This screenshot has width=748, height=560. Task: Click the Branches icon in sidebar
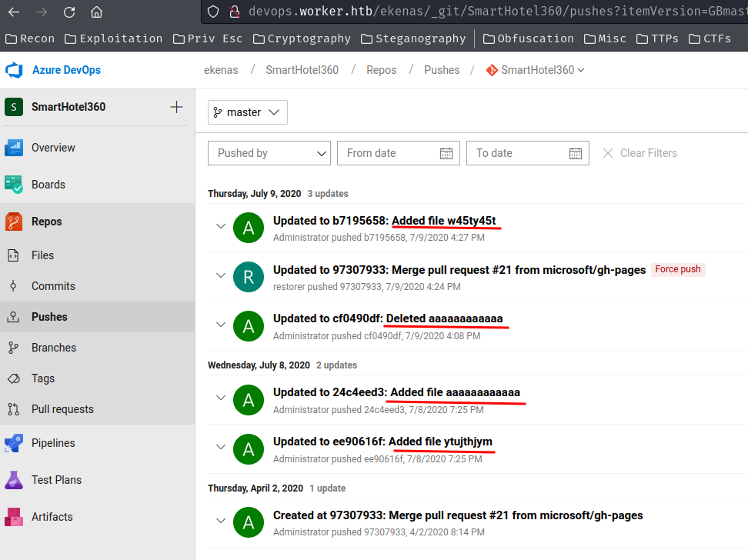(13, 348)
